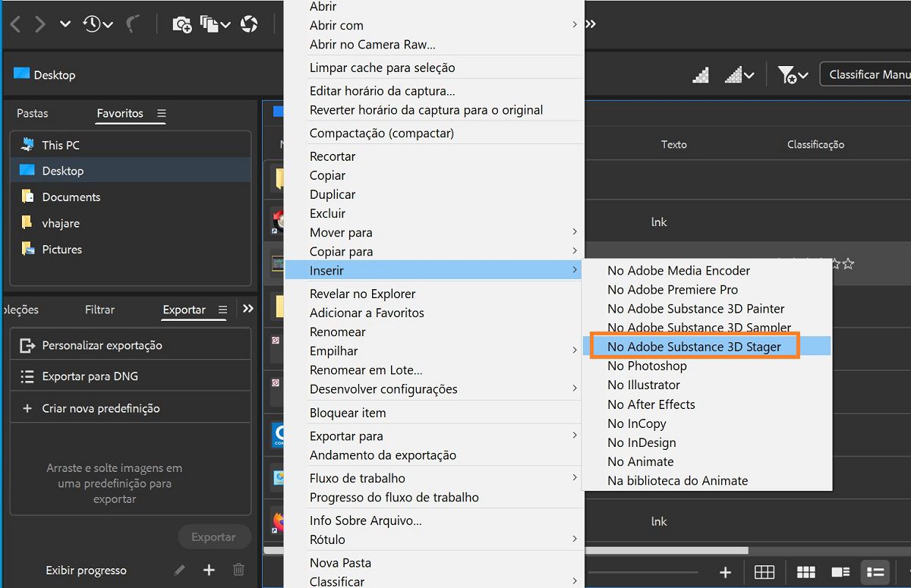Click the filter by rating funnel icon
The height and width of the screenshot is (588, 911).
[x=787, y=74]
